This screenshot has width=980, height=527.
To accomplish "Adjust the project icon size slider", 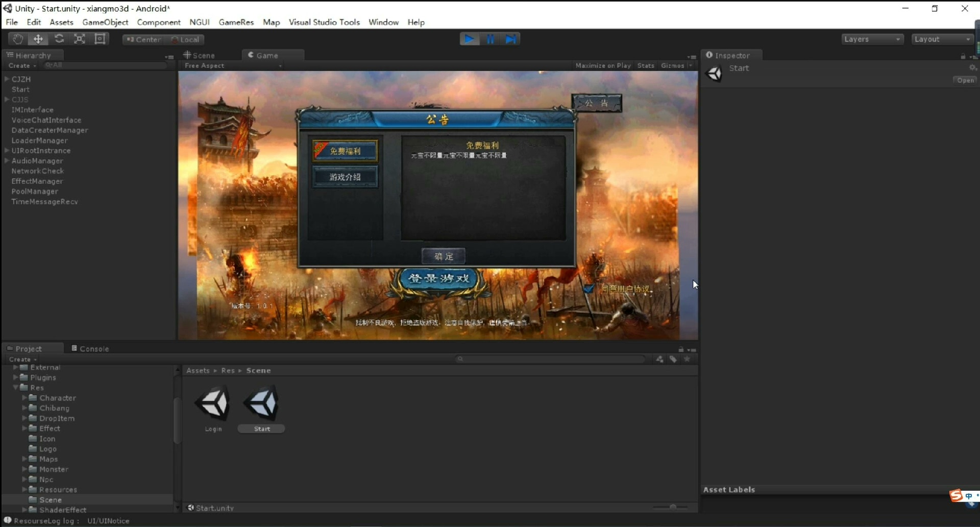I will (x=673, y=507).
